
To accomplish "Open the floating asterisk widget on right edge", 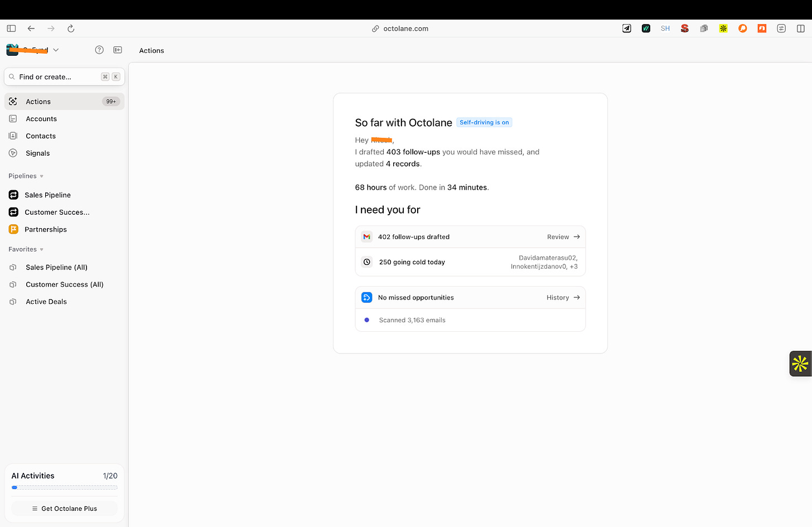I will pos(800,364).
